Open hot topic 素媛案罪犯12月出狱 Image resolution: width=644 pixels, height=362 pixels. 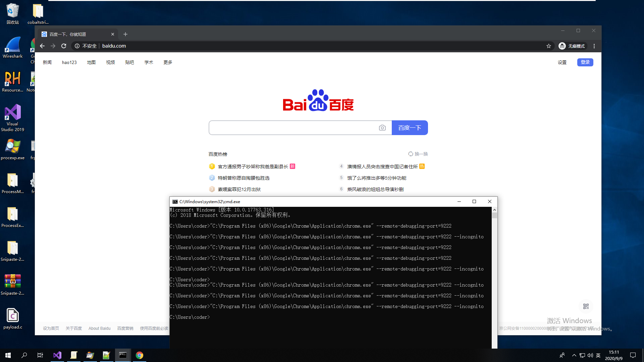[x=239, y=189]
